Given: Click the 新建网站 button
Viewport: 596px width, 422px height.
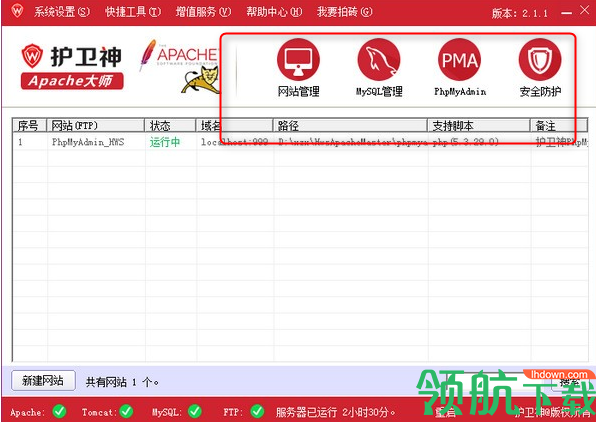Looking at the screenshot, I should click(x=43, y=381).
